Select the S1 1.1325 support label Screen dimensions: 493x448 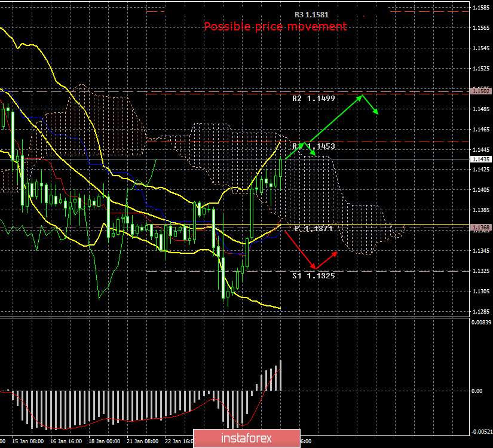click(314, 276)
